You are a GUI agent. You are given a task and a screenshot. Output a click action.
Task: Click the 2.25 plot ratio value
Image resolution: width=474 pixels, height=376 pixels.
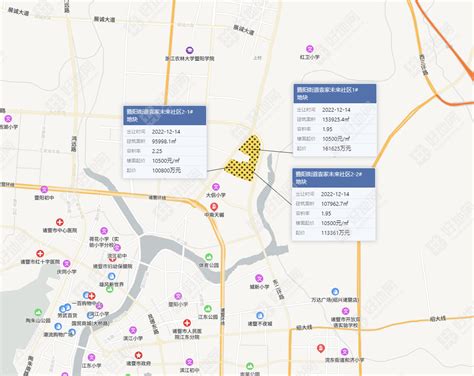[x=157, y=151]
